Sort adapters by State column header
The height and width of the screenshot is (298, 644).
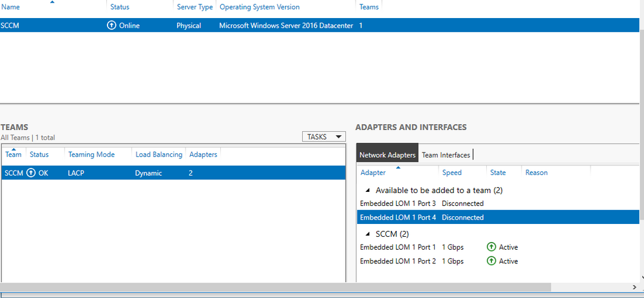coord(498,172)
